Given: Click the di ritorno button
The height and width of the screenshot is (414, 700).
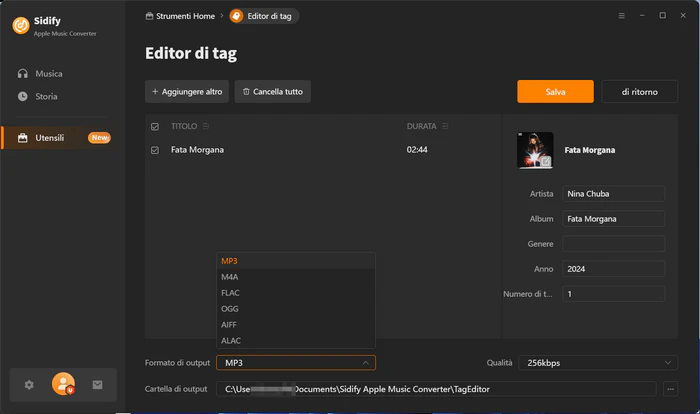Looking at the screenshot, I should 639,92.
